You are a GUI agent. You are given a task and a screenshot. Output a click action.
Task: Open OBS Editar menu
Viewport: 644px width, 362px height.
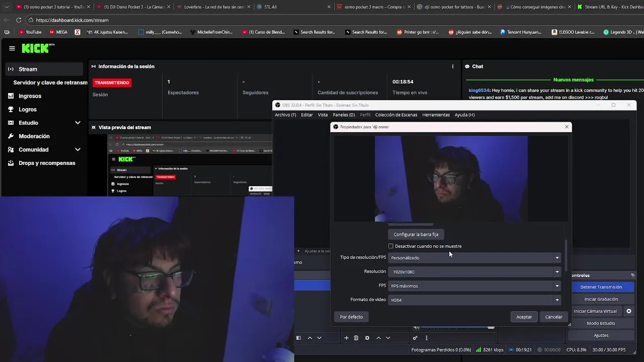tap(307, 115)
